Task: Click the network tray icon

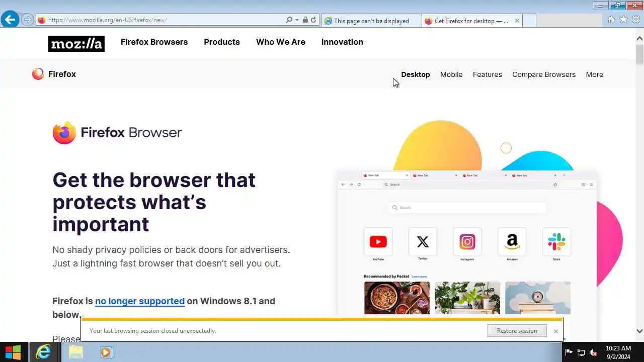Action: click(x=581, y=352)
